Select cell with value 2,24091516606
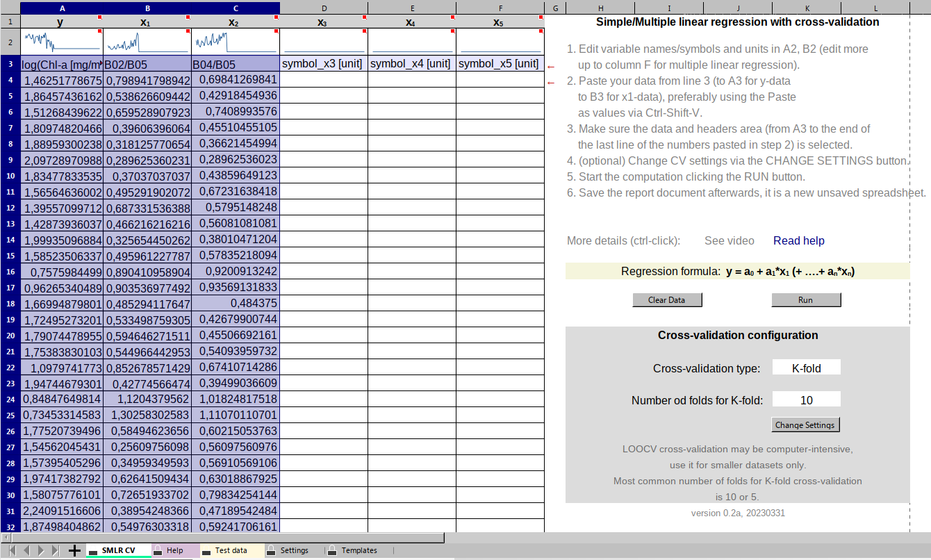The image size is (931, 560). [x=62, y=511]
